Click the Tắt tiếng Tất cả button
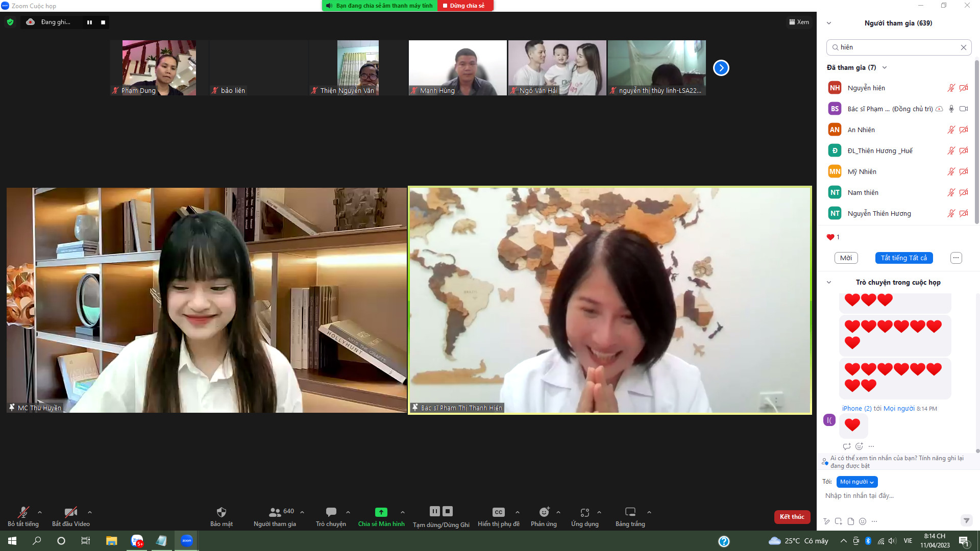Viewport: 980px width, 551px height. tap(903, 258)
